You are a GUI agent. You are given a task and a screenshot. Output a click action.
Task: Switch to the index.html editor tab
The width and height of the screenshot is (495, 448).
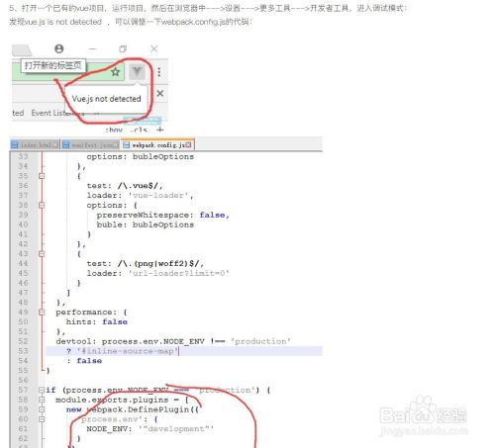(x=35, y=144)
